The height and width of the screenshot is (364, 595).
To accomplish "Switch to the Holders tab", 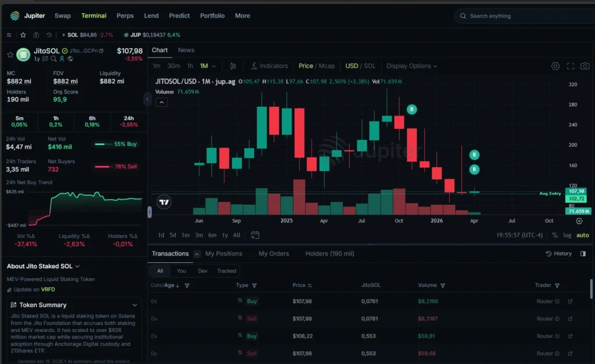I will click(x=329, y=254).
